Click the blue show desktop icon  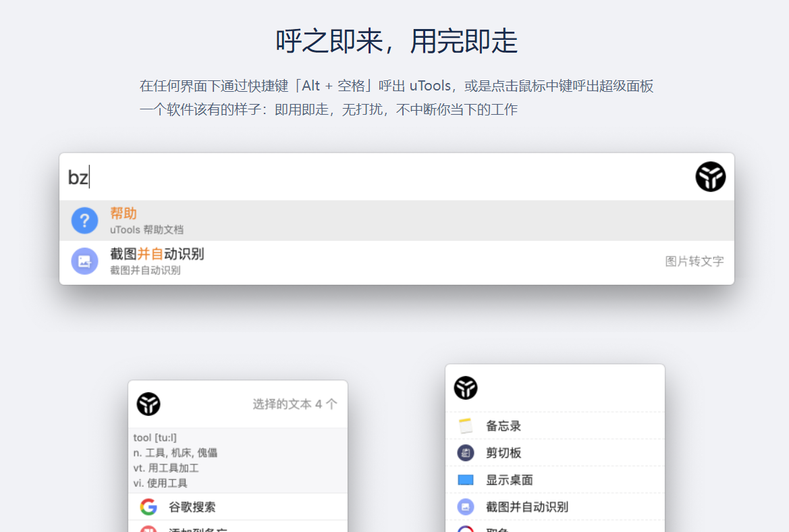click(x=466, y=479)
